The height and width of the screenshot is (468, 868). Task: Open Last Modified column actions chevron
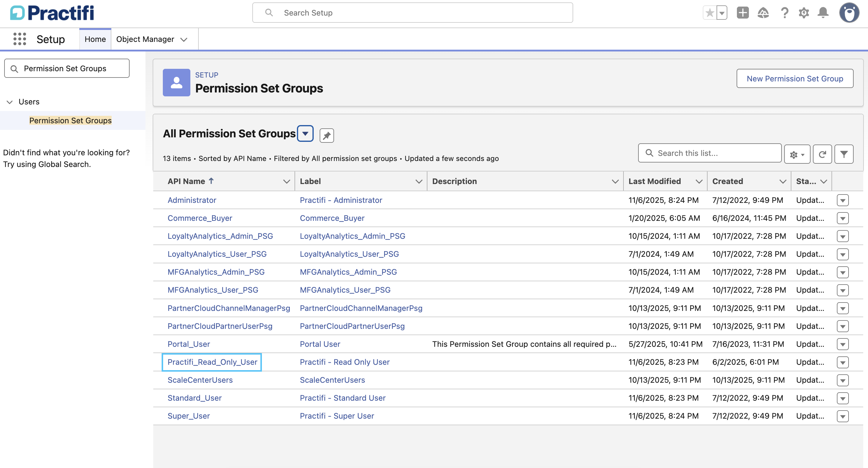pos(699,181)
